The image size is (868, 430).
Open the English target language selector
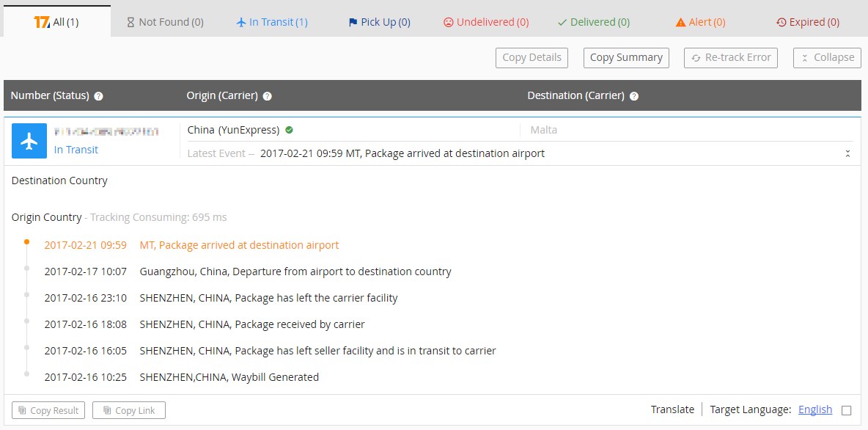coord(815,409)
